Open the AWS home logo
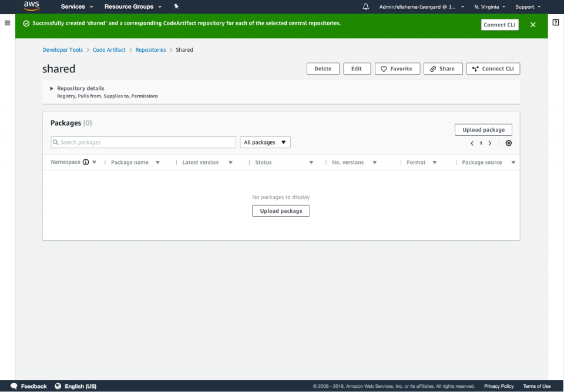The image size is (564, 392). (32, 6)
